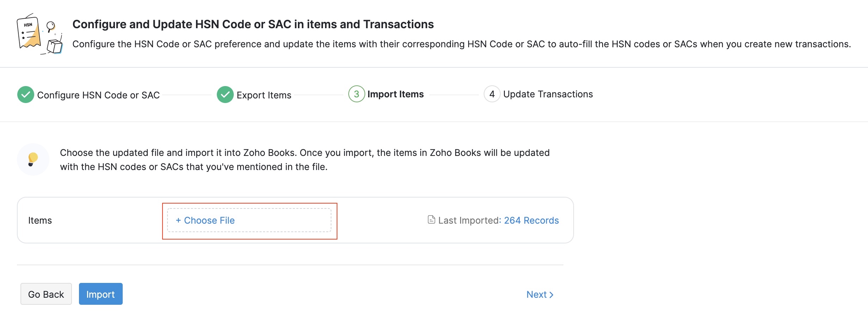868x333 pixels.
Task: Open the Import Items step label
Action: 395,94
